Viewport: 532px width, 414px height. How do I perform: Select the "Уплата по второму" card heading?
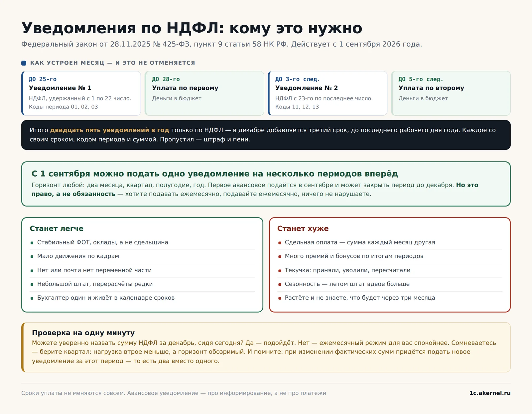pyautogui.click(x=431, y=88)
